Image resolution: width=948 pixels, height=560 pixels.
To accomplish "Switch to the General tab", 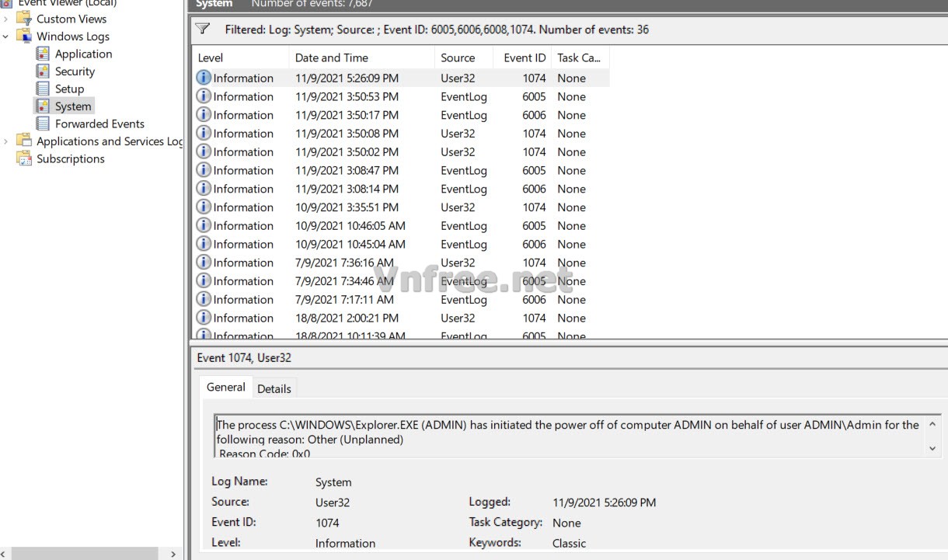I will 225,387.
